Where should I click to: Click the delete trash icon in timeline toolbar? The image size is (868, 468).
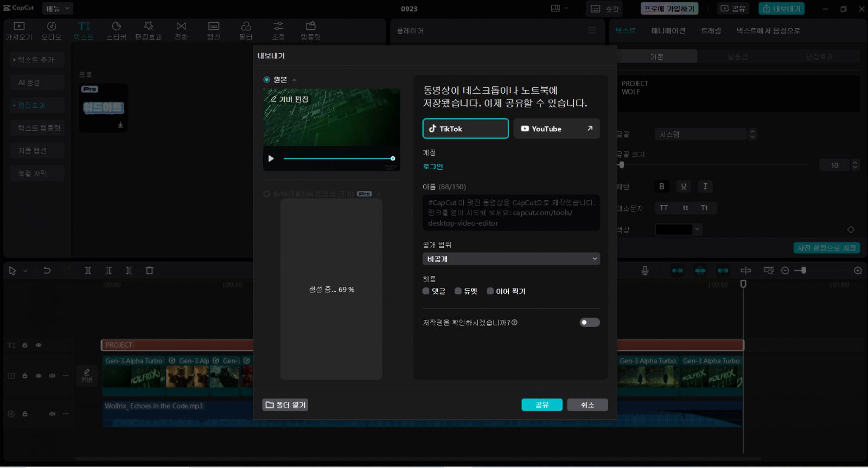point(150,271)
